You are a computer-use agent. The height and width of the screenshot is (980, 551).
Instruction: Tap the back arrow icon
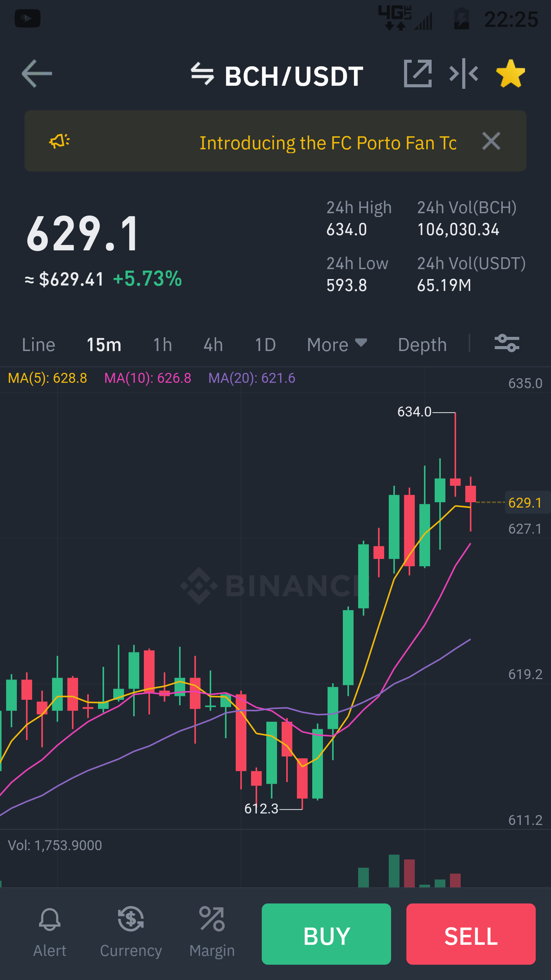pyautogui.click(x=37, y=73)
